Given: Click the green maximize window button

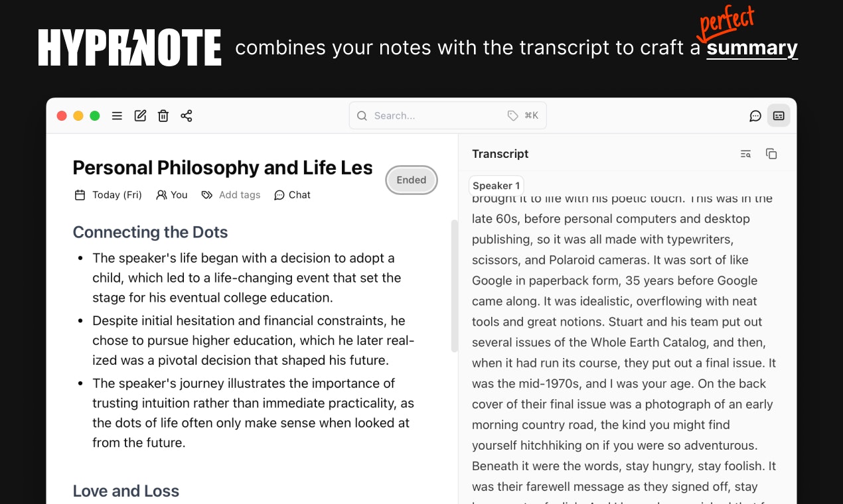Looking at the screenshot, I should coord(95,116).
